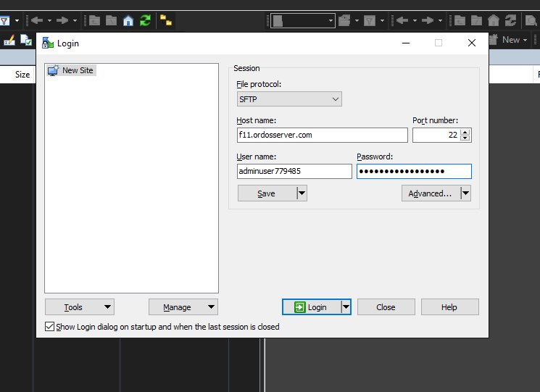The height and width of the screenshot is (392, 540).
Task: Expand the Save button dropdown arrow
Action: point(302,193)
